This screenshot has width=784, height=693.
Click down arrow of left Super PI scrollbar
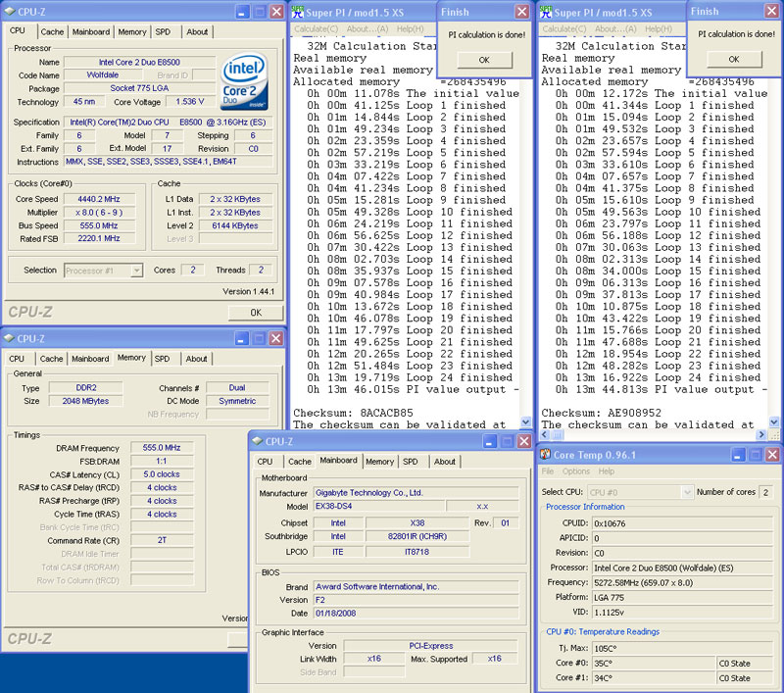[525, 422]
